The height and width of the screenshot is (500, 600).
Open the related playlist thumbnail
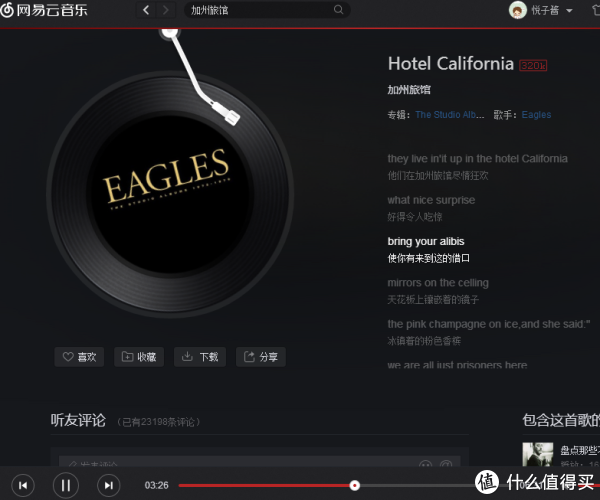pos(538,454)
